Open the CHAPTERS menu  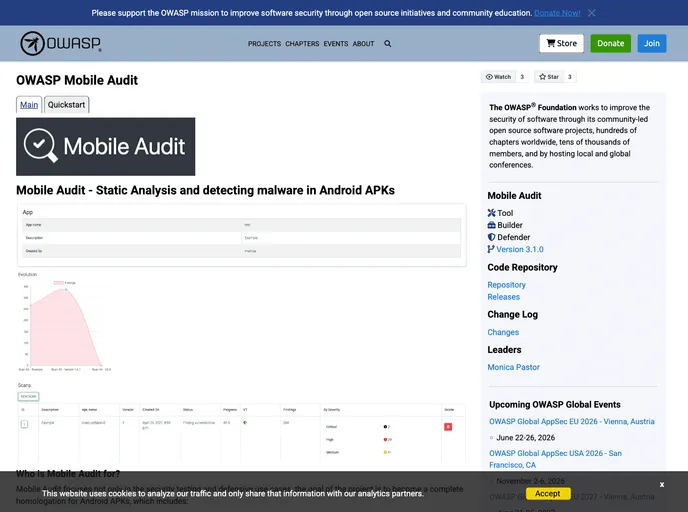tap(302, 43)
